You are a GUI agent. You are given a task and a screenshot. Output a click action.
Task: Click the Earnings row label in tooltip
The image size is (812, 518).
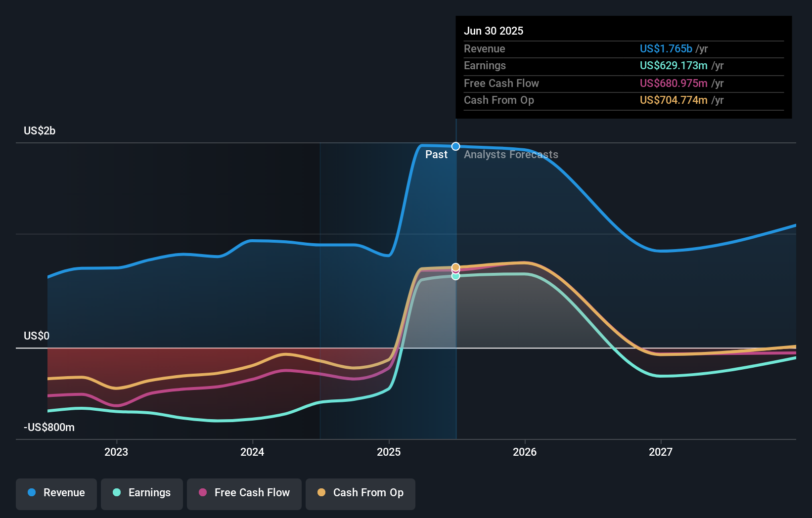485,65
